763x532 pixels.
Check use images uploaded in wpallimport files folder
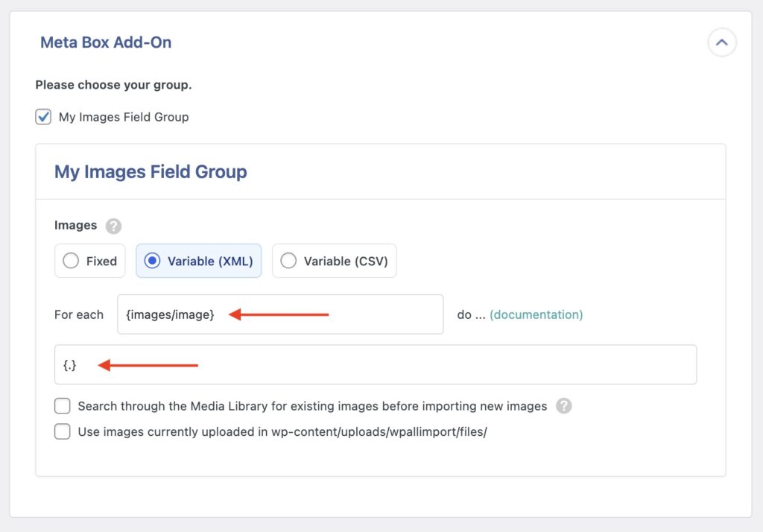(62, 431)
